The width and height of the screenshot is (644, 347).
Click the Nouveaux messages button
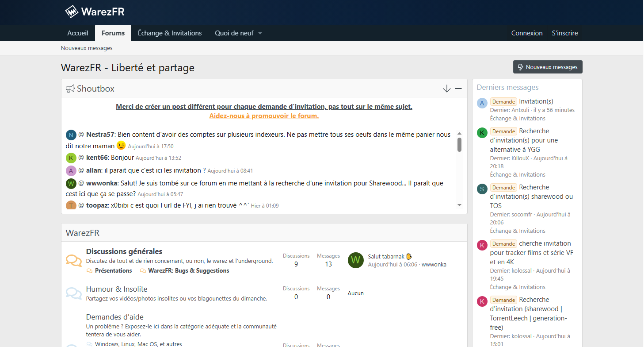point(548,67)
